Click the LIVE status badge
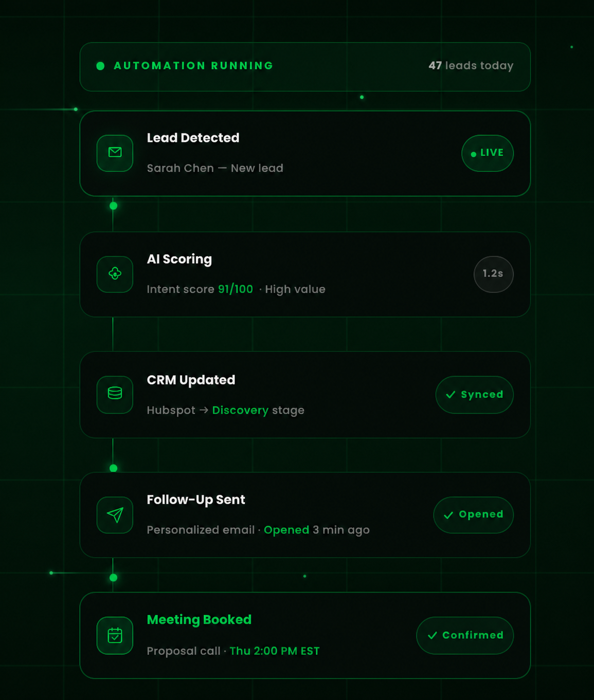594x700 pixels. [x=488, y=153]
